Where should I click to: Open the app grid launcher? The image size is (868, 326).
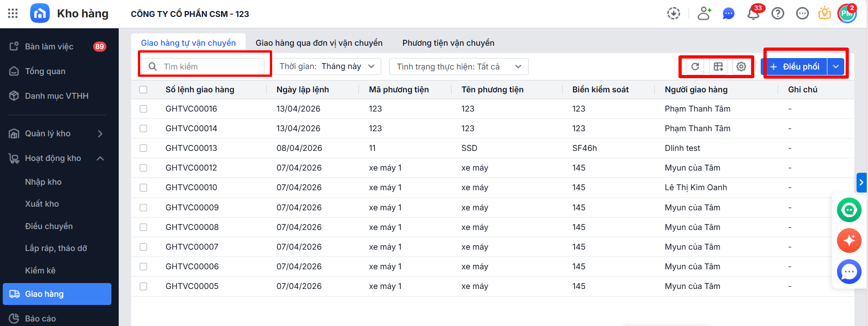[x=13, y=14]
